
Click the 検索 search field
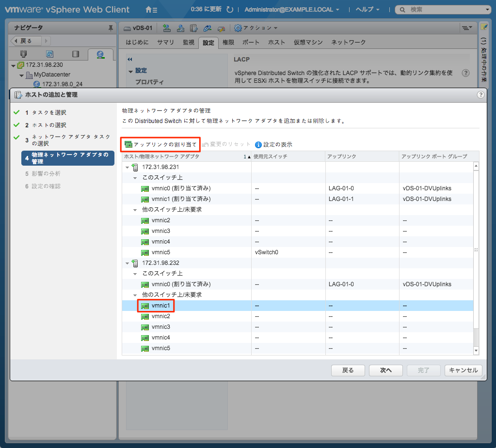pyautogui.click(x=443, y=10)
